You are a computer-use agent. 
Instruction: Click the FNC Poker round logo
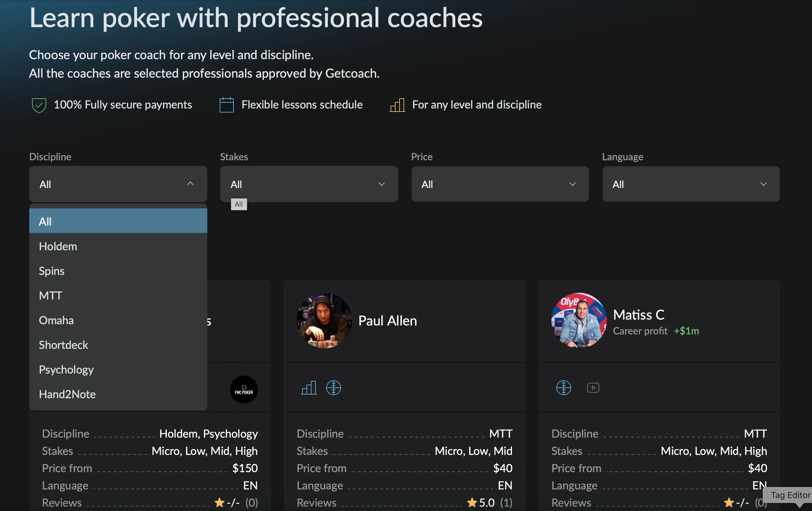pyautogui.click(x=243, y=390)
